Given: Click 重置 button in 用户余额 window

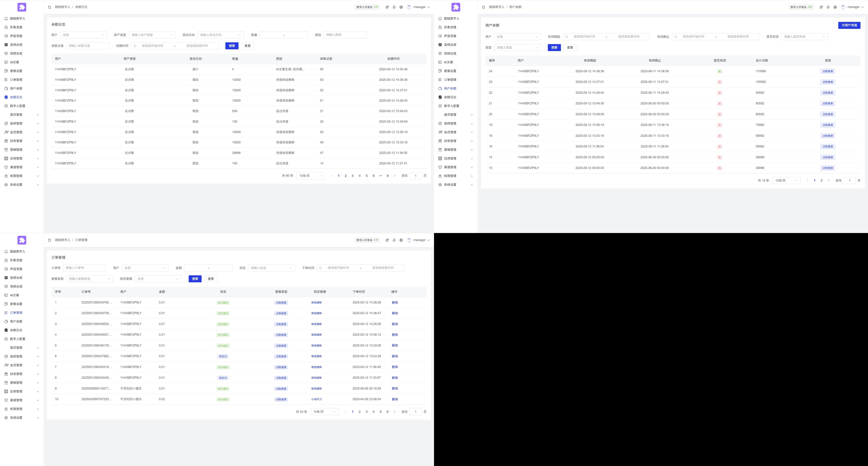Looking at the screenshot, I should pos(570,48).
